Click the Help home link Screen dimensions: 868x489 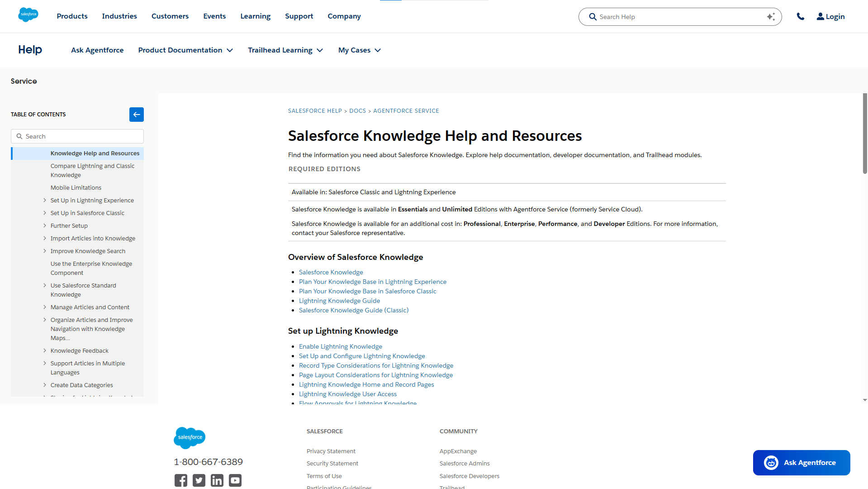(30, 50)
